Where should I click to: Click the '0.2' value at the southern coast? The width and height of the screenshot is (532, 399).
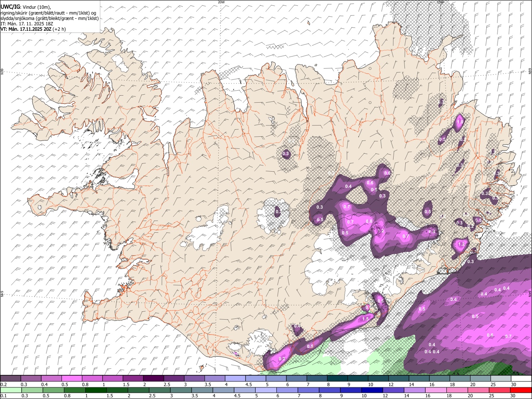pos(282,359)
